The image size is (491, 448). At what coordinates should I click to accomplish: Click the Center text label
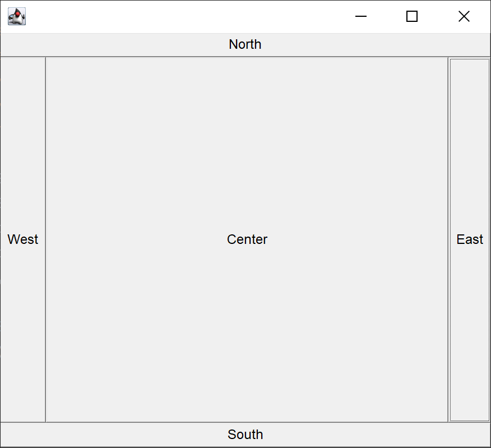pyautogui.click(x=247, y=239)
